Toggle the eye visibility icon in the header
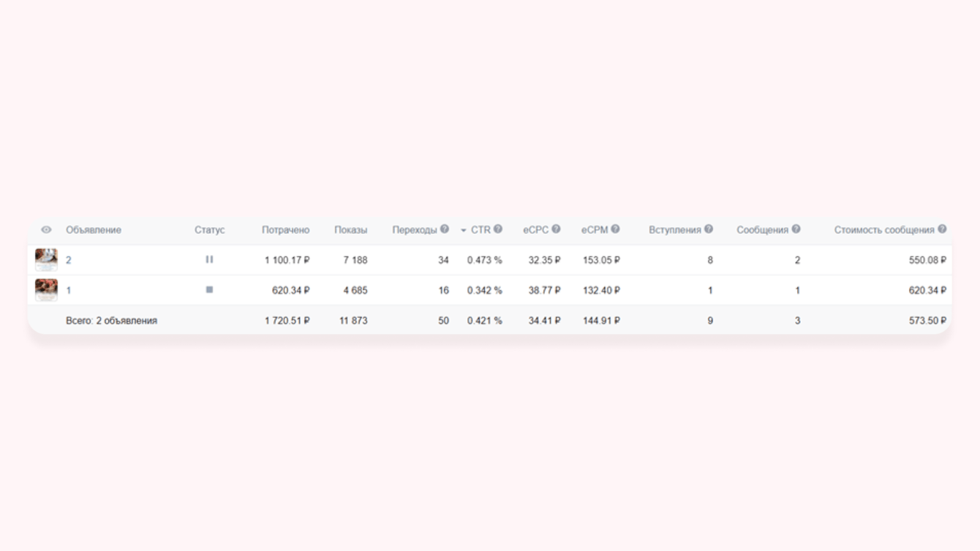 click(x=46, y=230)
